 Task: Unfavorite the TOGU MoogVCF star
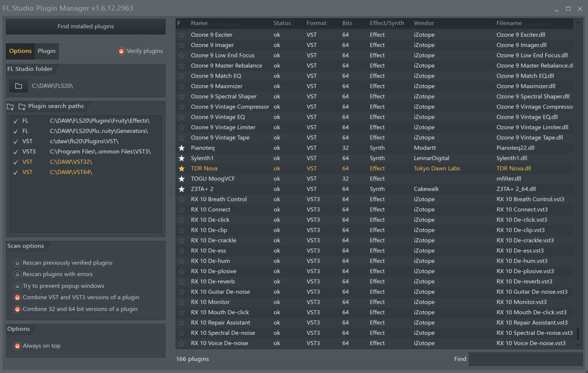click(182, 179)
